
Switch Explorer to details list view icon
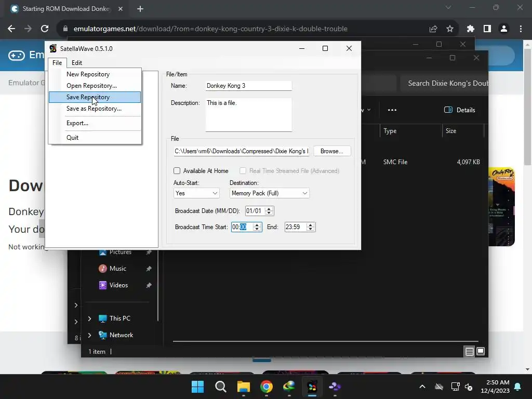469,352
